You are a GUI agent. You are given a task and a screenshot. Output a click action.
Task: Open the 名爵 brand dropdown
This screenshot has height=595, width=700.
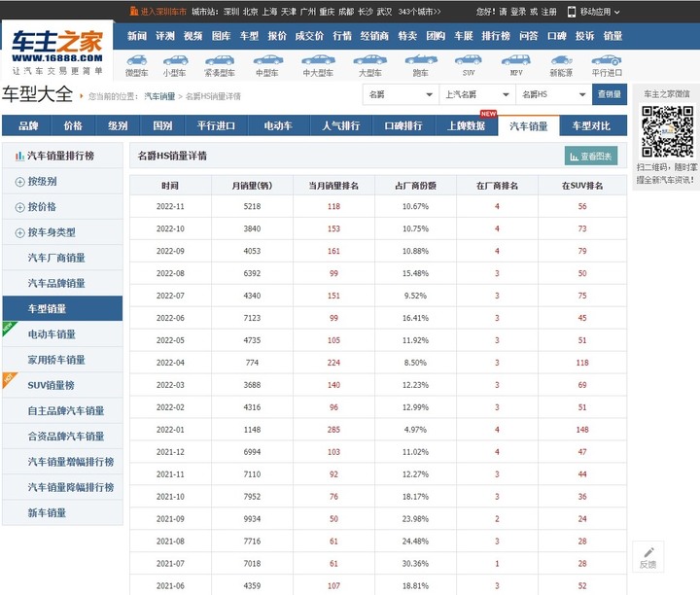[x=401, y=94]
